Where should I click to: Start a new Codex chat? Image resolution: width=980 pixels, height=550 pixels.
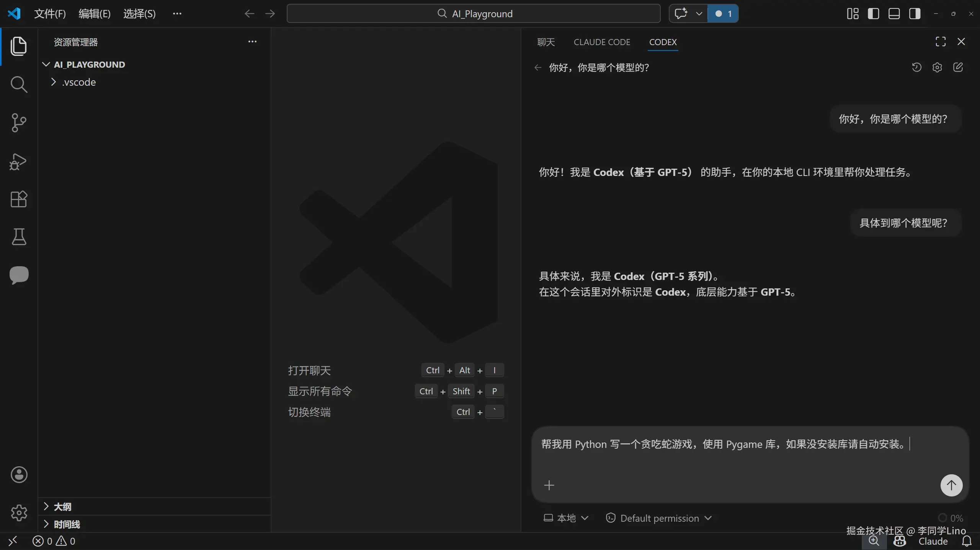point(958,68)
